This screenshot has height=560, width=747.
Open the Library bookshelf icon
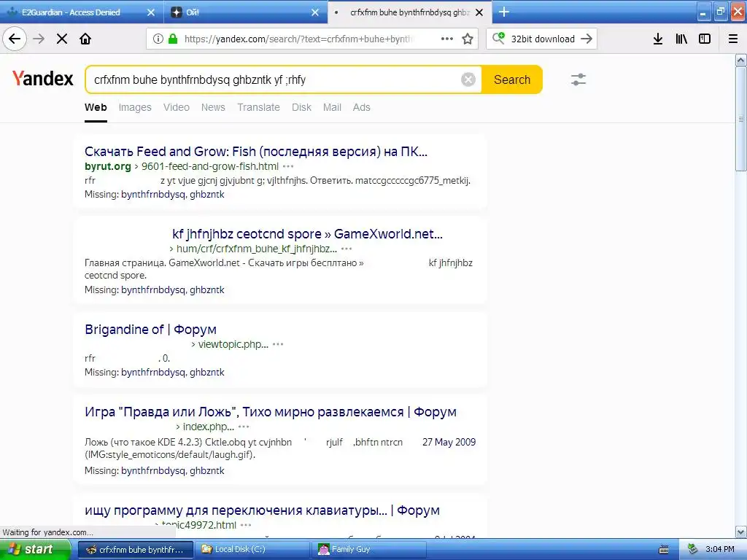681,39
